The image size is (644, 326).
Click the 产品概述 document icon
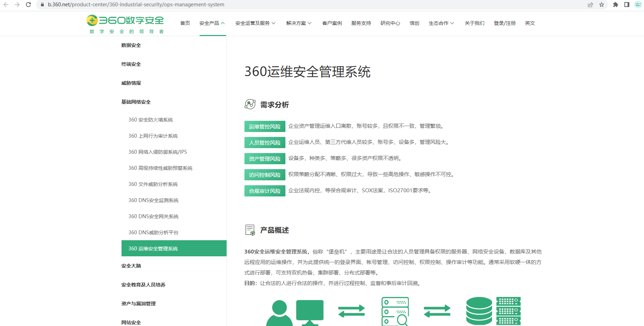pos(250,230)
